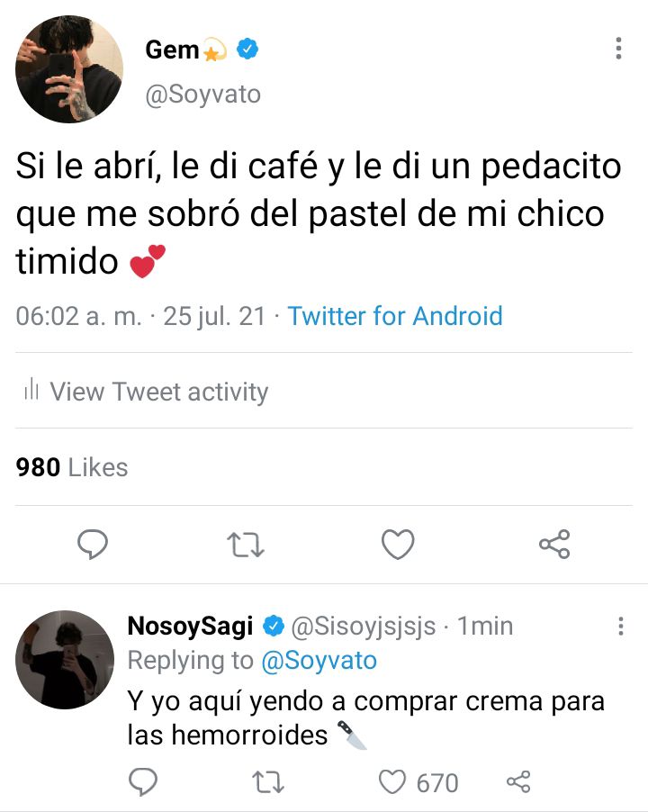Screen dimensions: 648x812
Task: Open the bar chart icon for tweet activity
Action: pos(31,390)
